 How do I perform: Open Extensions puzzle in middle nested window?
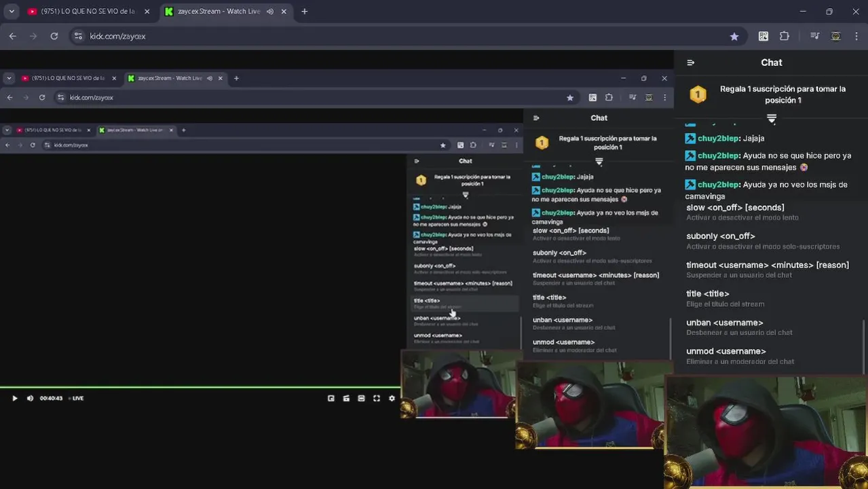point(609,97)
